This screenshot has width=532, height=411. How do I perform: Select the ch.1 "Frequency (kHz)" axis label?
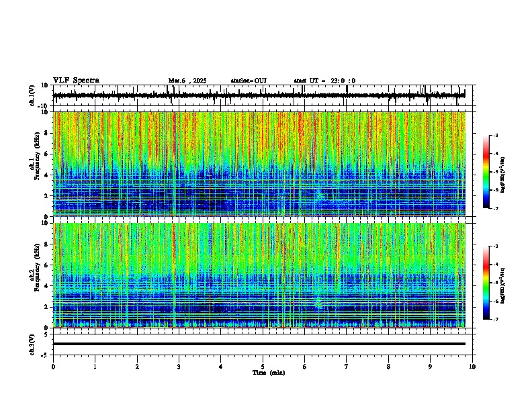37,156
